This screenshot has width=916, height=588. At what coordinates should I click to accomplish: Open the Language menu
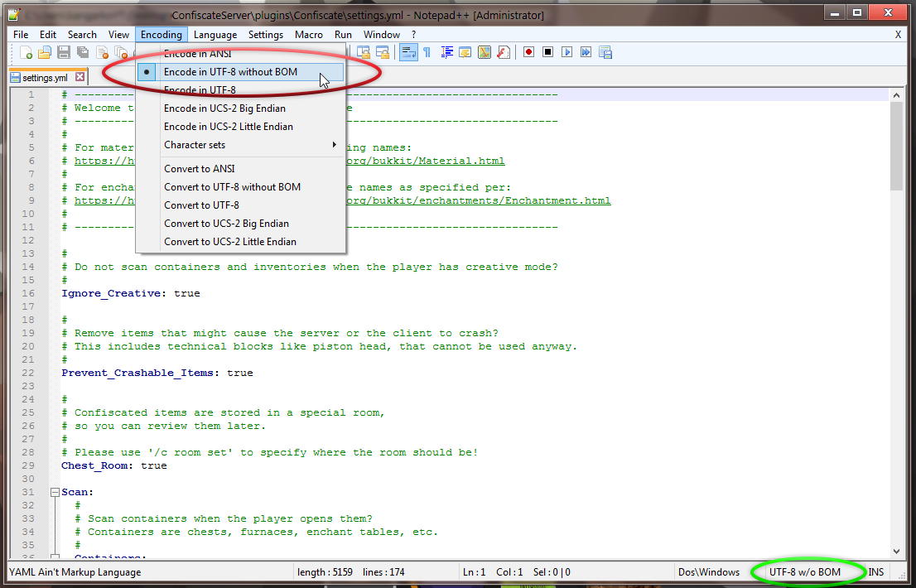click(215, 34)
